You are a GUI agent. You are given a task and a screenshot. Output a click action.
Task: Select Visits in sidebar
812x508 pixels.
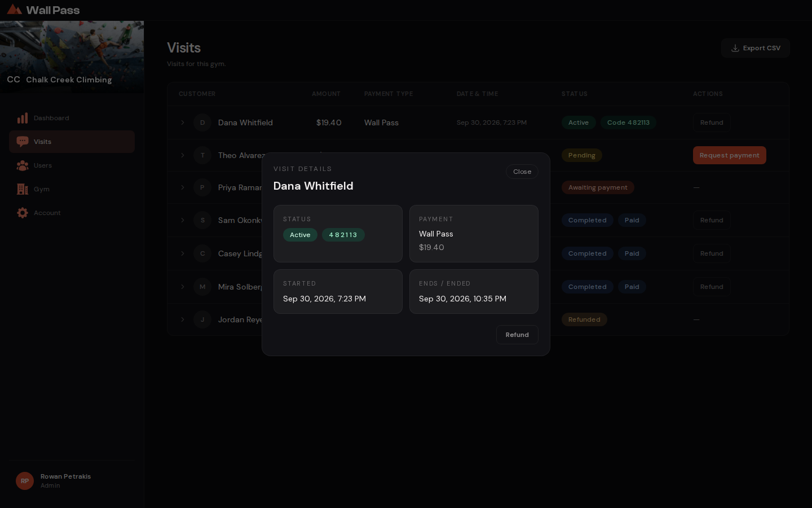point(72,142)
